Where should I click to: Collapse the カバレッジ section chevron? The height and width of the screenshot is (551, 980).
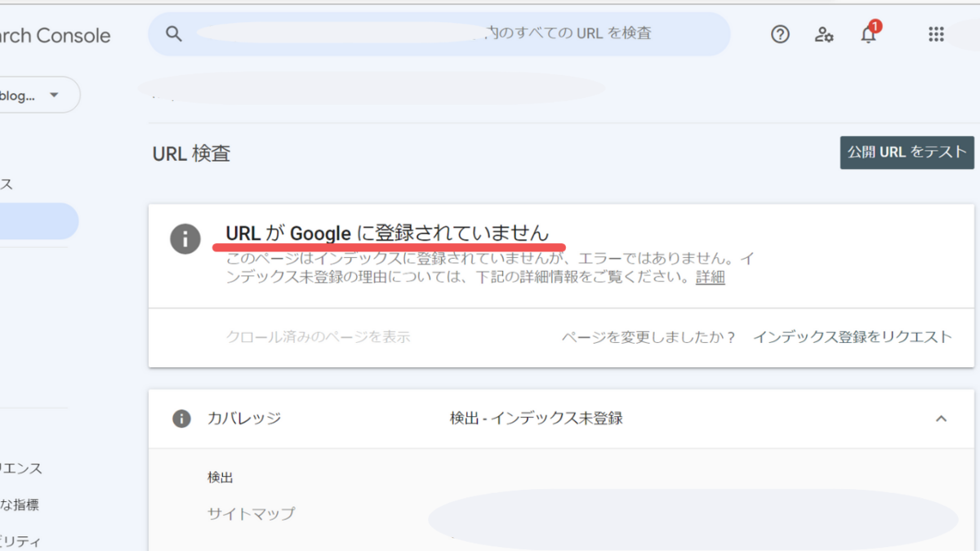click(x=941, y=419)
